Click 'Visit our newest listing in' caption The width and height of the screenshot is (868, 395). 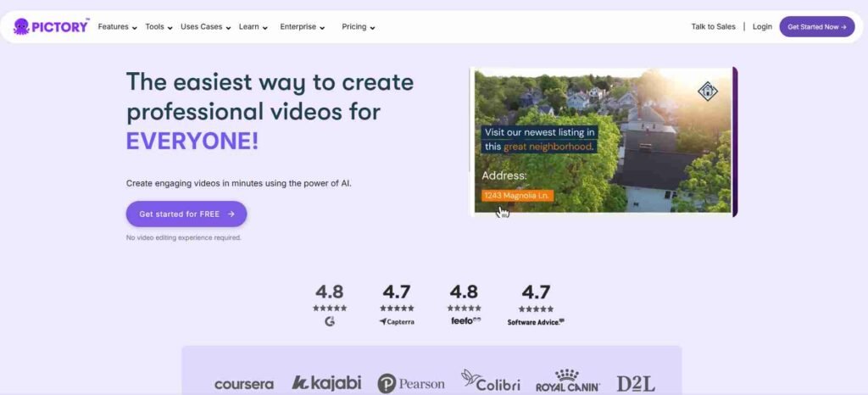click(540, 132)
